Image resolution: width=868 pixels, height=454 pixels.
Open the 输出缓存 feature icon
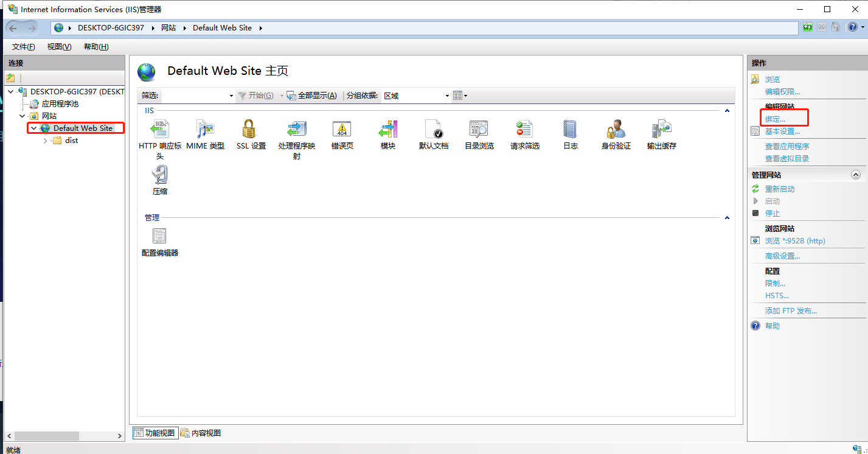pyautogui.click(x=661, y=129)
